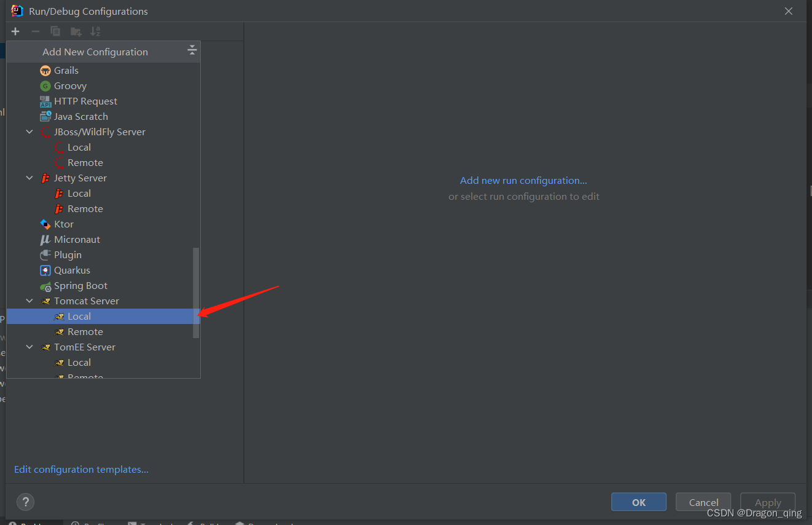Click the Remove Configuration minus icon
This screenshot has width=812, height=525.
(36, 31)
